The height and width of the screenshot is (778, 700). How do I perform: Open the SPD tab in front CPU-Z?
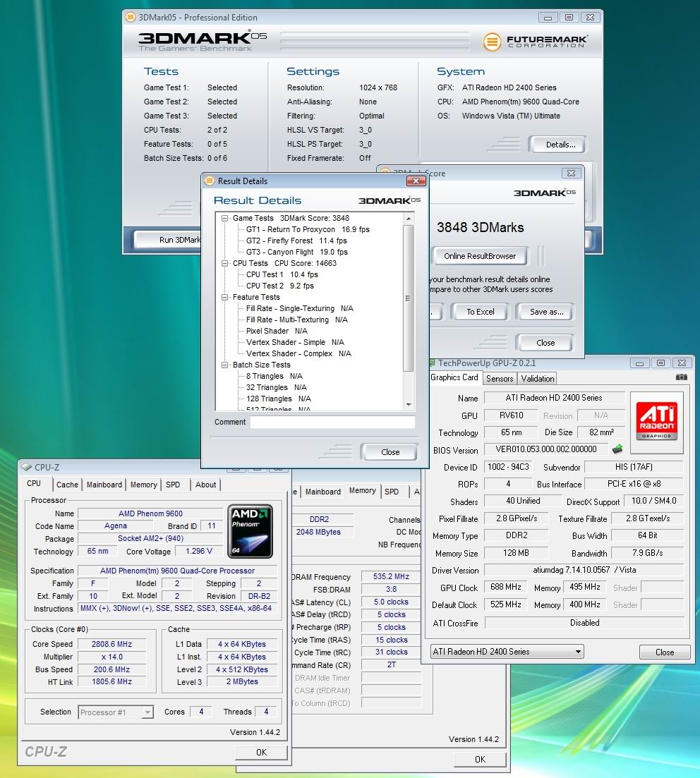coord(173,485)
